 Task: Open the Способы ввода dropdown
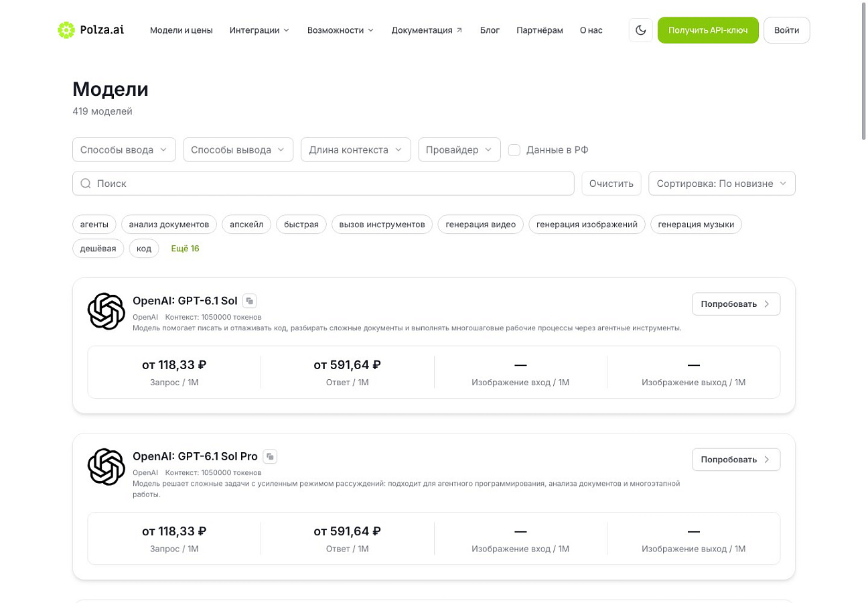tap(124, 150)
